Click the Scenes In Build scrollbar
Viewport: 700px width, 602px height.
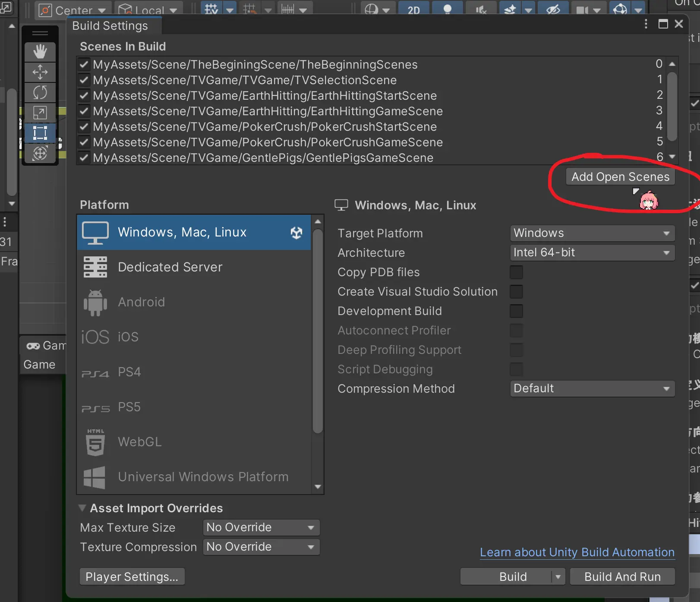pyautogui.click(x=672, y=107)
